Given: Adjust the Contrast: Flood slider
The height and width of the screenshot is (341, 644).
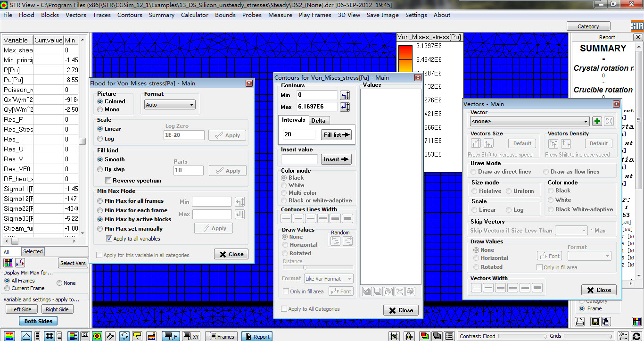Looking at the screenshot, I should coord(522,336).
